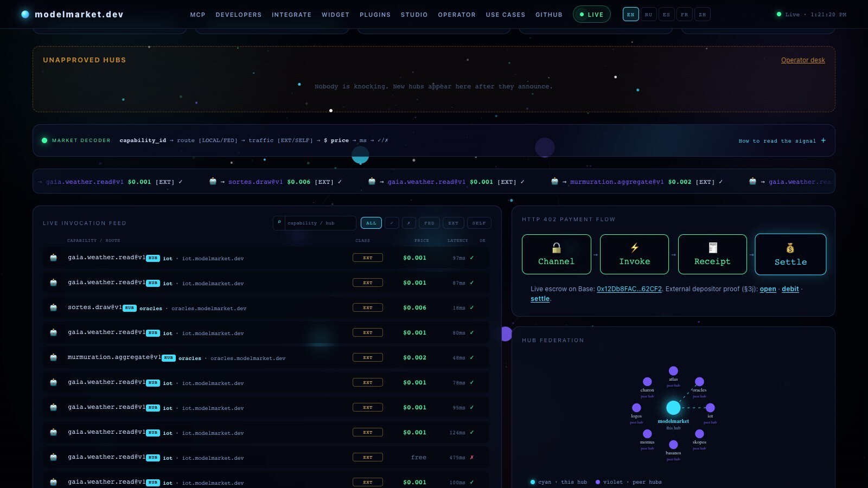
Task: Click robot icon on the 97ms gaia.weather.read row
Action: tap(54, 258)
